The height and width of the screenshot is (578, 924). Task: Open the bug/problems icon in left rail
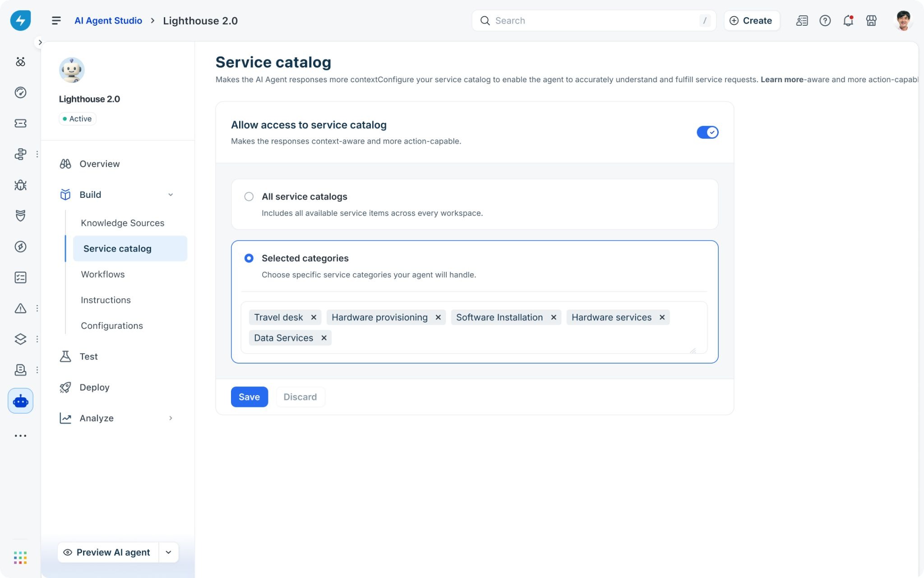point(20,185)
